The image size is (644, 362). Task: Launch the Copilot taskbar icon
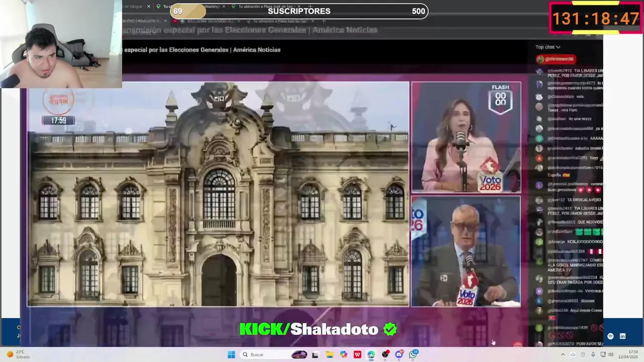[344, 354]
